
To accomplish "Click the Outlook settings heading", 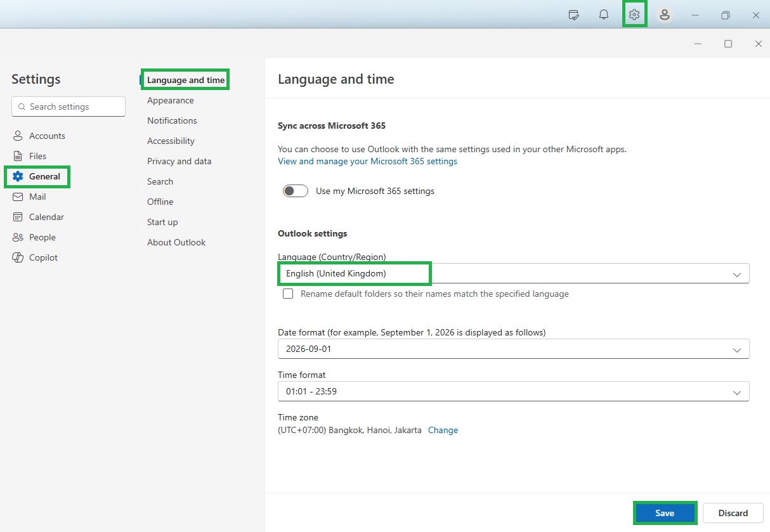I will tap(313, 233).
